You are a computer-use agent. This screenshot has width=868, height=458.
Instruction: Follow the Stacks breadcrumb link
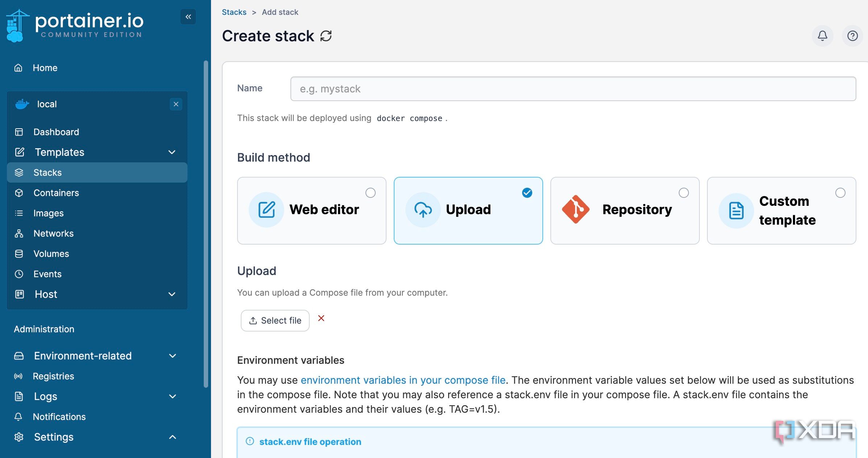(234, 12)
